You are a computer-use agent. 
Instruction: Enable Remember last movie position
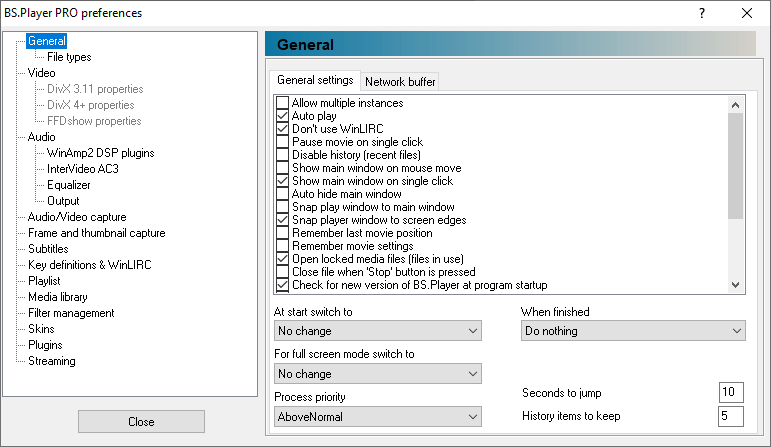(x=282, y=233)
